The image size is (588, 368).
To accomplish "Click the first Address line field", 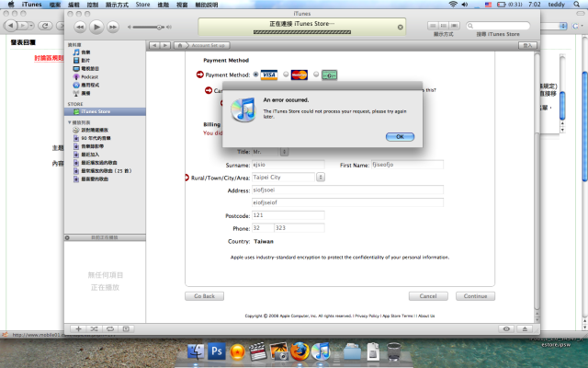I will pyautogui.click(x=347, y=190).
